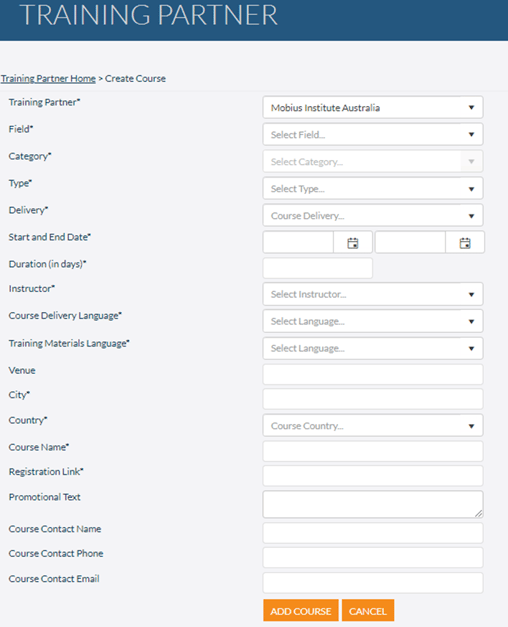Open the Select Type dropdown

coord(373,188)
